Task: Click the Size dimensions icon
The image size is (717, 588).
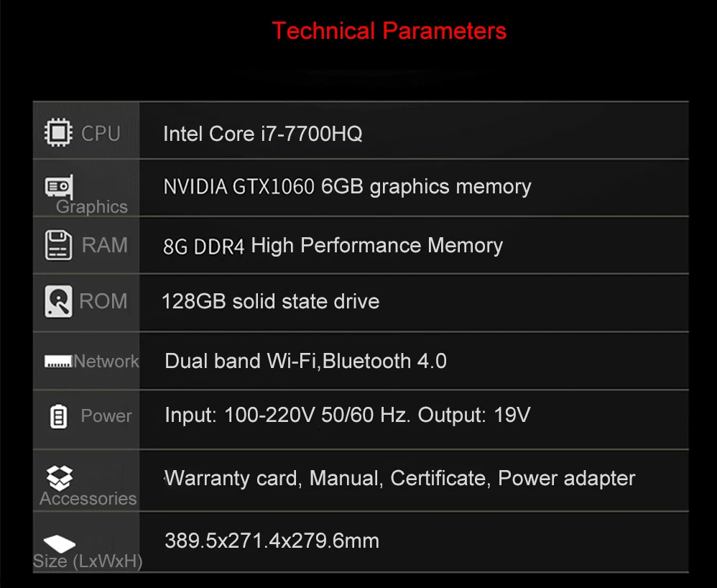Action: (x=60, y=543)
